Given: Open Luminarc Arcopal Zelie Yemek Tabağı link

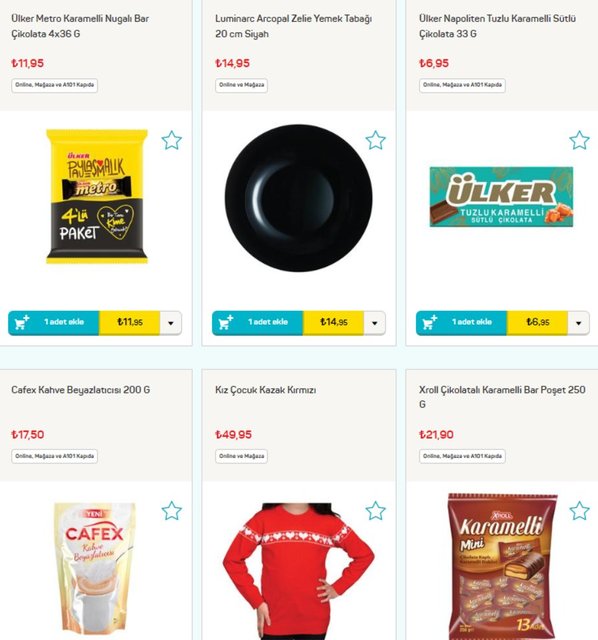Looking at the screenshot, I should (293, 26).
